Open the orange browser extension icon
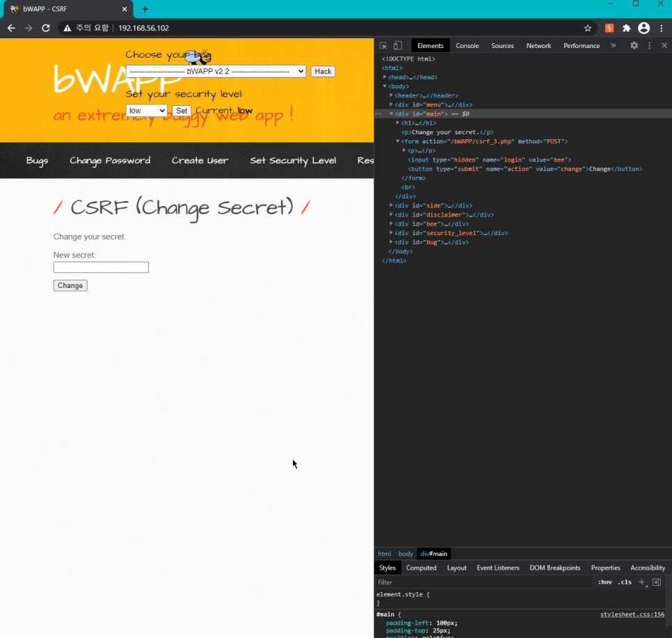Viewport: 672px width, 638px height. click(609, 28)
